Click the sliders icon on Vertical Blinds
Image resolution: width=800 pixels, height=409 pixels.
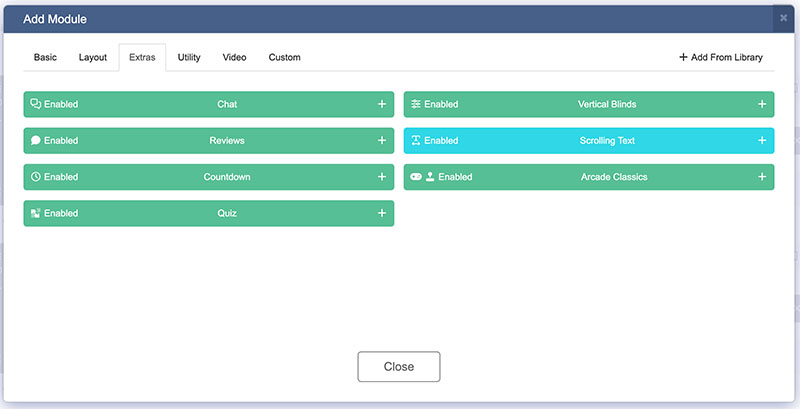coord(416,104)
